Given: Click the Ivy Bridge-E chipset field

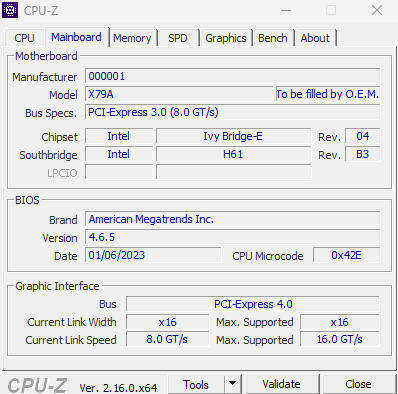Looking at the screenshot, I should coord(233,136).
